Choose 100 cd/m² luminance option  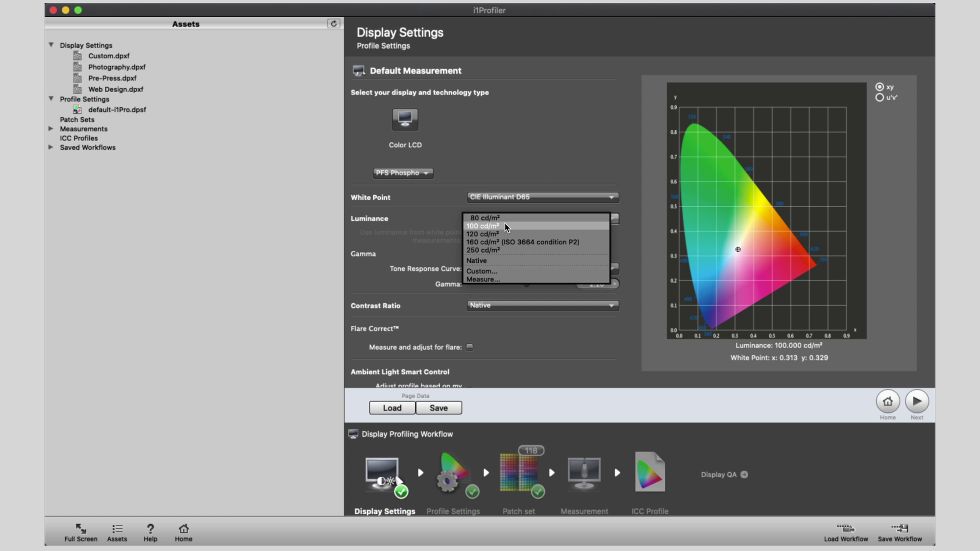[537, 226]
